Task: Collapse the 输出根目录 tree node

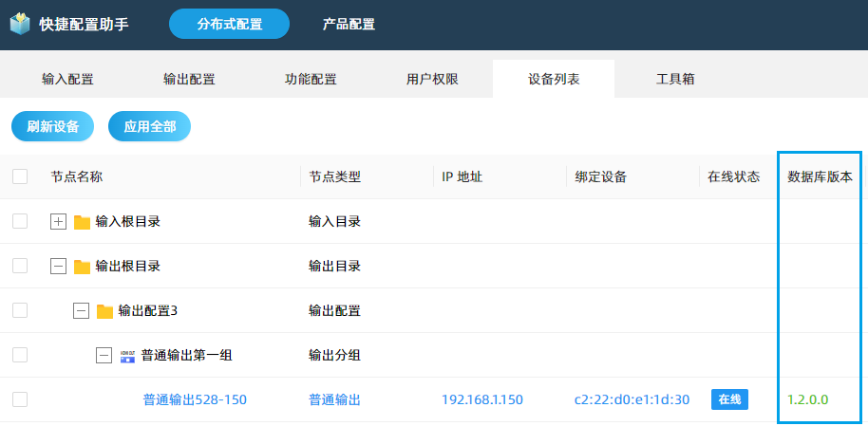Action: pos(58,267)
